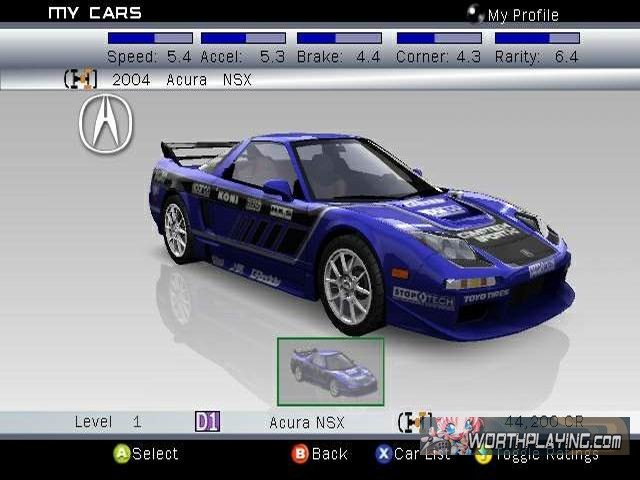Screen dimensions: 640x480
Task: Click the red B Back button icon
Action: click(x=300, y=453)
